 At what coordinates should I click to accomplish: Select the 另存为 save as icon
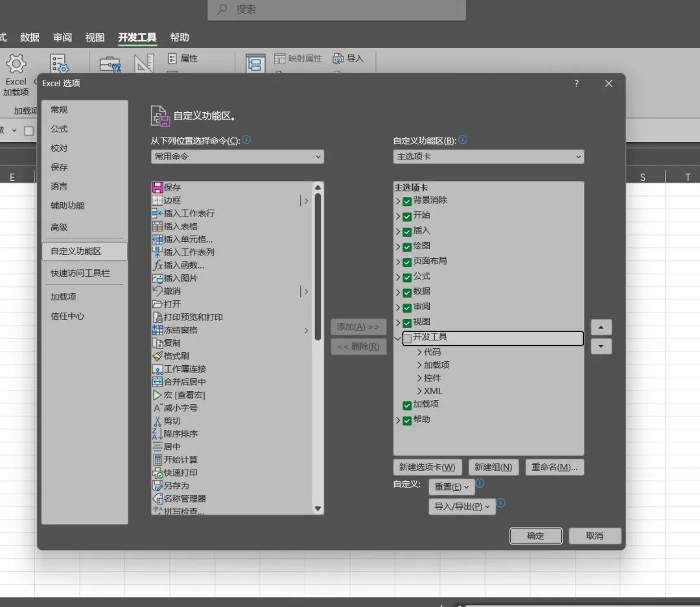coord(157,486)
